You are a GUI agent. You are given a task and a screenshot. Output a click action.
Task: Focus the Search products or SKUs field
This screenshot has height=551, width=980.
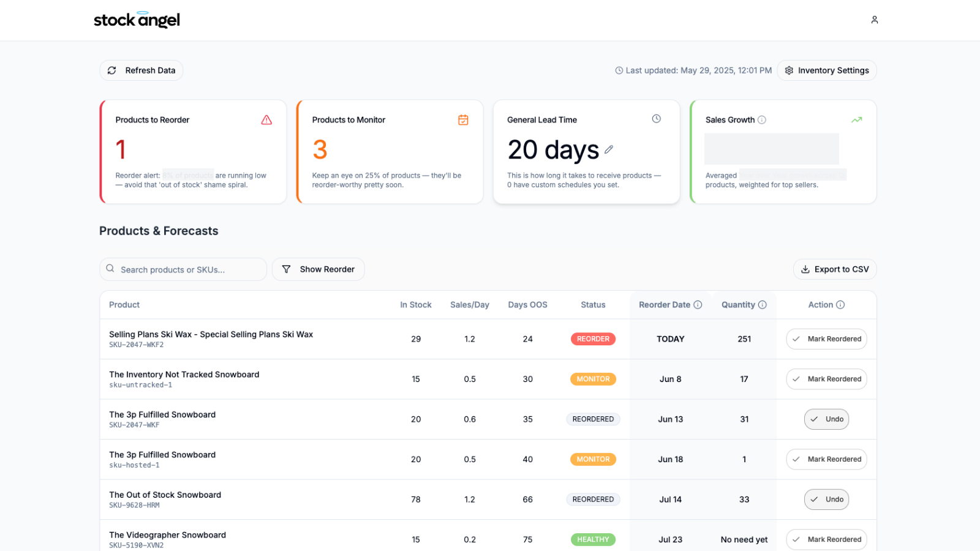(183, 269)
